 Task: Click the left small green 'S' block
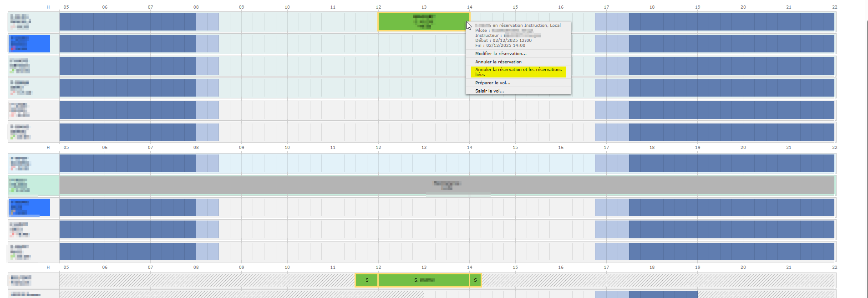[x=367, y=280]
